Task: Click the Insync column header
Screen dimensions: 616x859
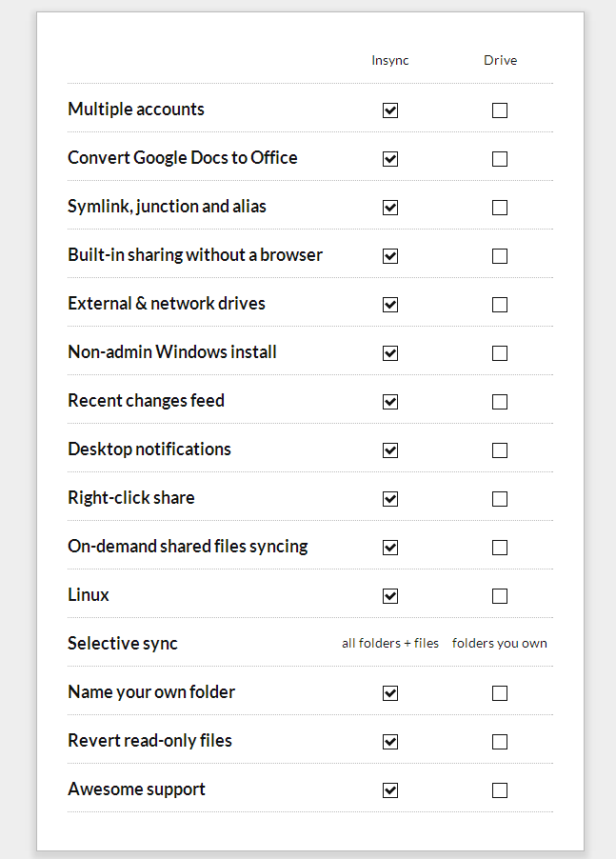Action: click(x=390, y=60)
